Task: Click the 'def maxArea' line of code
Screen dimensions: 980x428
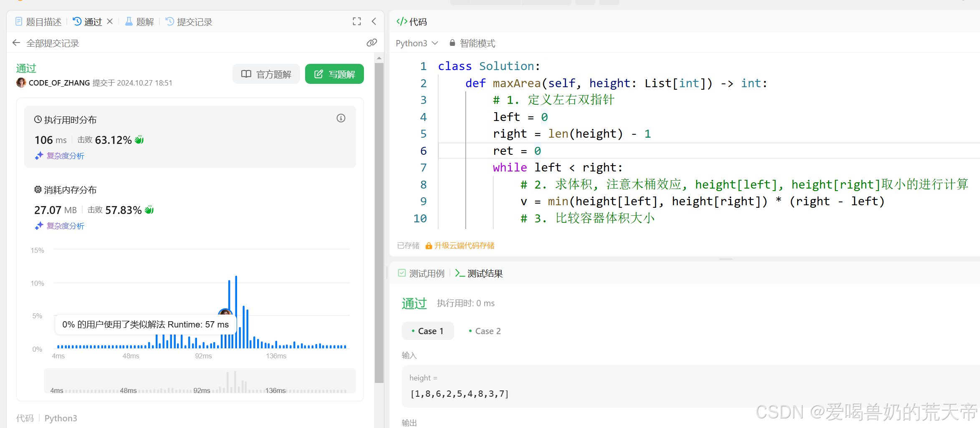Action: (616, 83)
